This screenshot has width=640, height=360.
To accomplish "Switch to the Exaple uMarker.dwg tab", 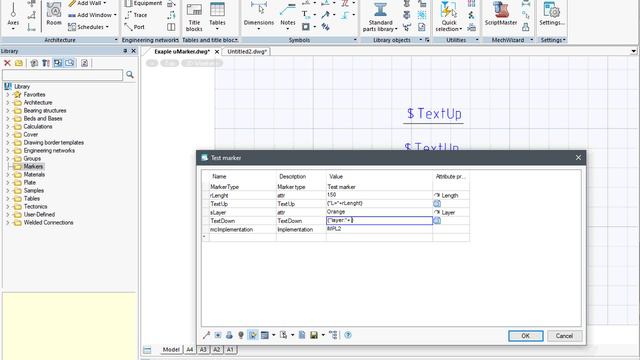I will 182,51.
